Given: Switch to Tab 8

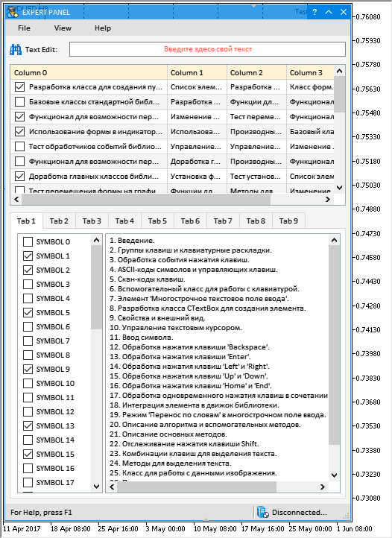Looking at the screenshot, I should click(x=256, y=221).
